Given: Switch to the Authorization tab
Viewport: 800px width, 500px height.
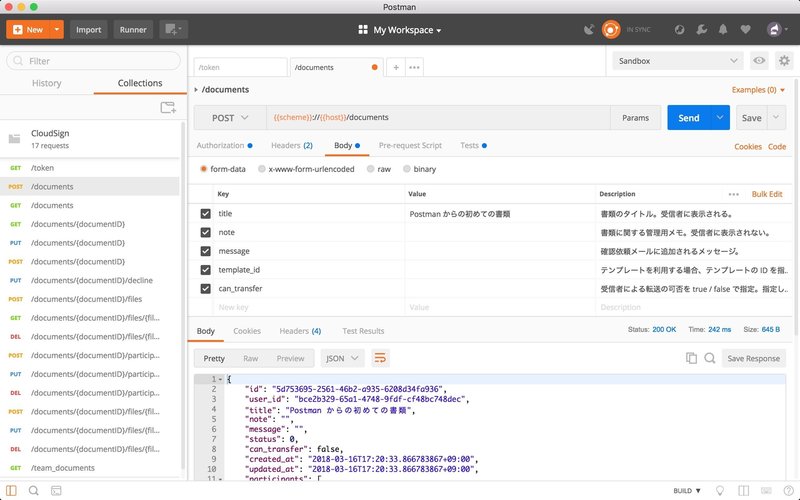Looking at the screenshot, I should point(224,145).
